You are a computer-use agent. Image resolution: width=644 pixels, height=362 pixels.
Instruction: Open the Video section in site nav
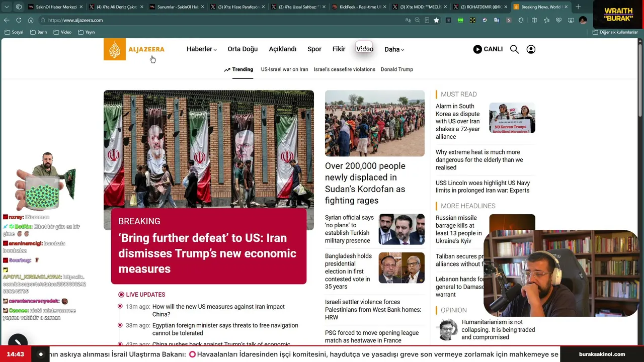point(365,49)
